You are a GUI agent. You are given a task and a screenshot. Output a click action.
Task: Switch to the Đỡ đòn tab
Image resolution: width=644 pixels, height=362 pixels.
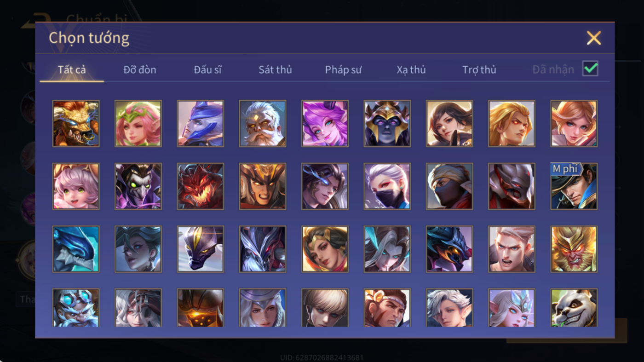click(140, 69)
